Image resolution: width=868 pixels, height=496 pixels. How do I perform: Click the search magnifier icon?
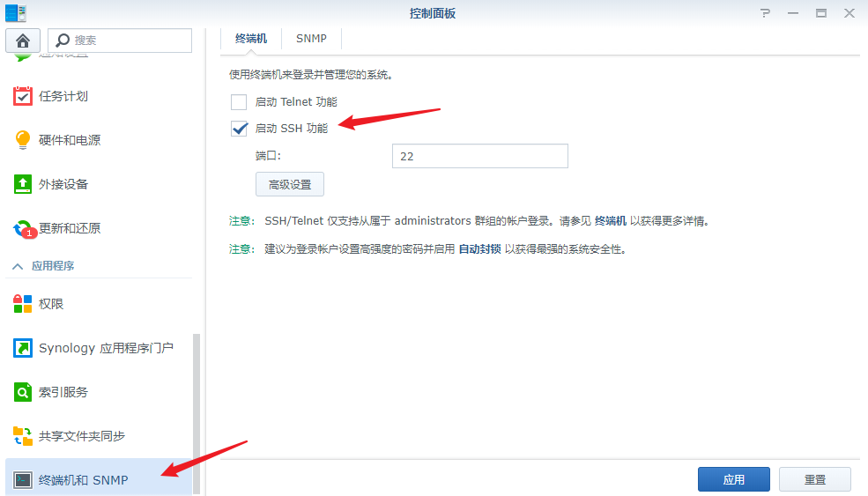pos(63,40)
